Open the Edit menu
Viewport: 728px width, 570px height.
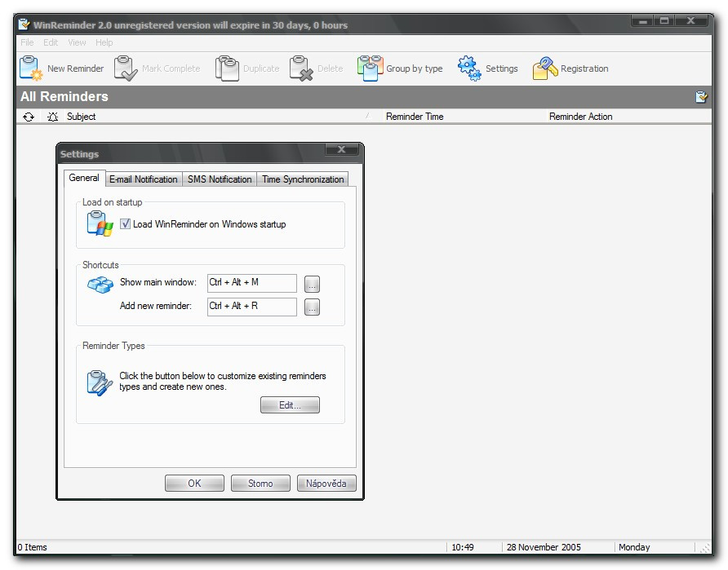click(51, 42)
